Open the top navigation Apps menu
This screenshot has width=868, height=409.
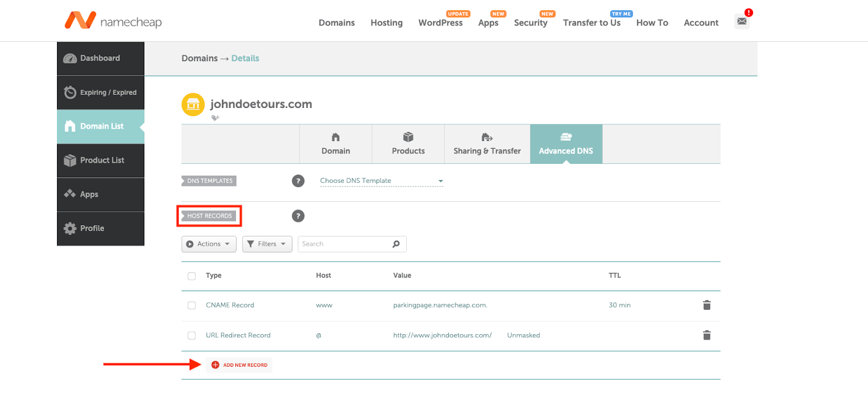click(x=488, y=23)
